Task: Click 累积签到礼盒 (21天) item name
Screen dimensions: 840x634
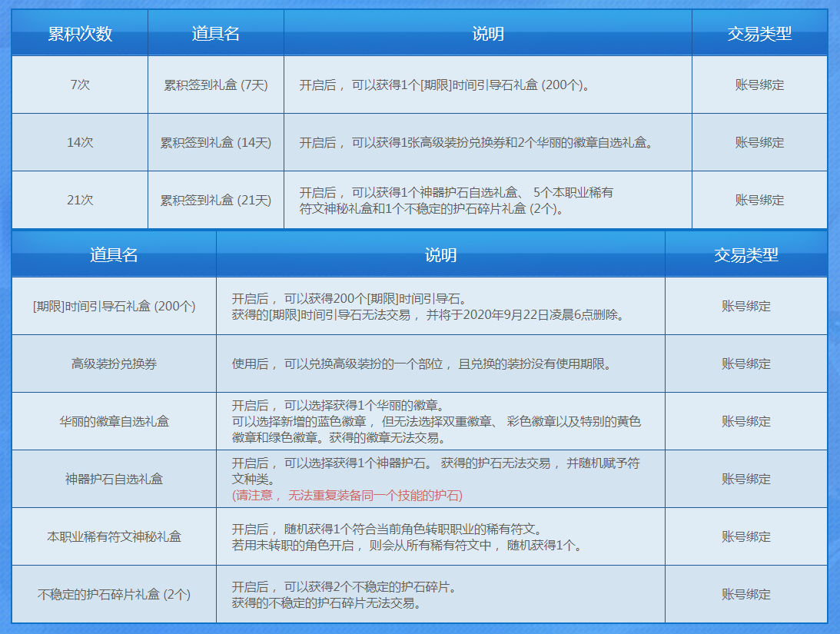Action: 216,200
